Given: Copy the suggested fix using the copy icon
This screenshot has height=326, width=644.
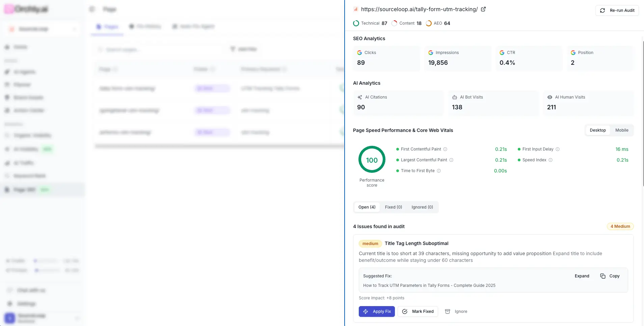Looking at the screenshot, I should [603, 276].
